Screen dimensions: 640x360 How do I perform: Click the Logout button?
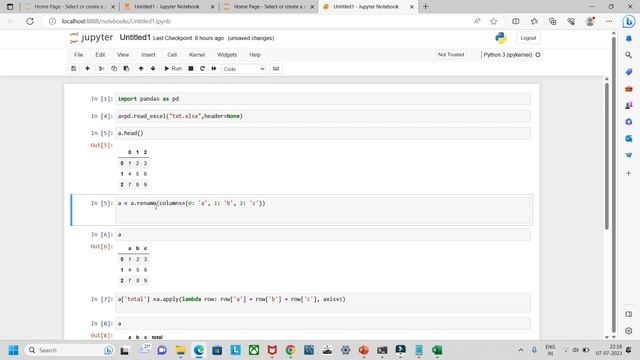(x=528, y=38)
